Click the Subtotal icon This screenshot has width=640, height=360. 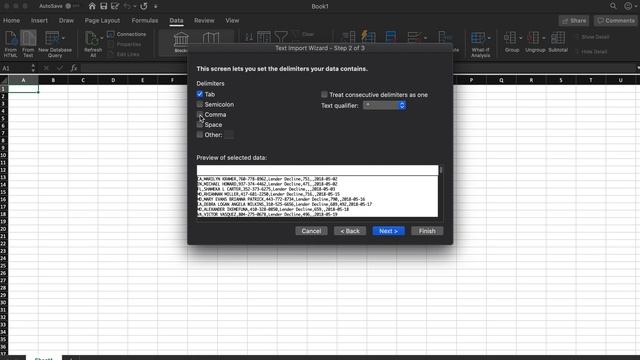[558, 38]
